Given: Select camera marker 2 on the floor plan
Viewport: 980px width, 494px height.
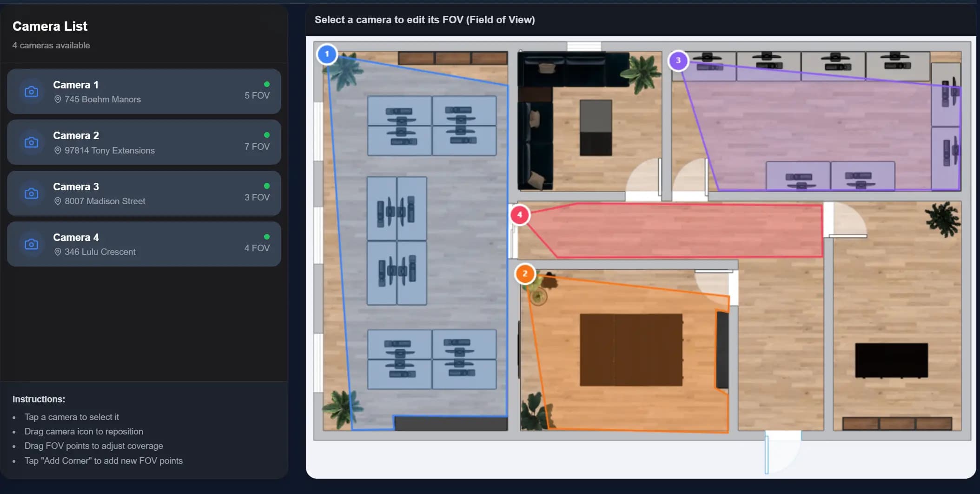Looking at the screenshot, I should click(525, 274).
